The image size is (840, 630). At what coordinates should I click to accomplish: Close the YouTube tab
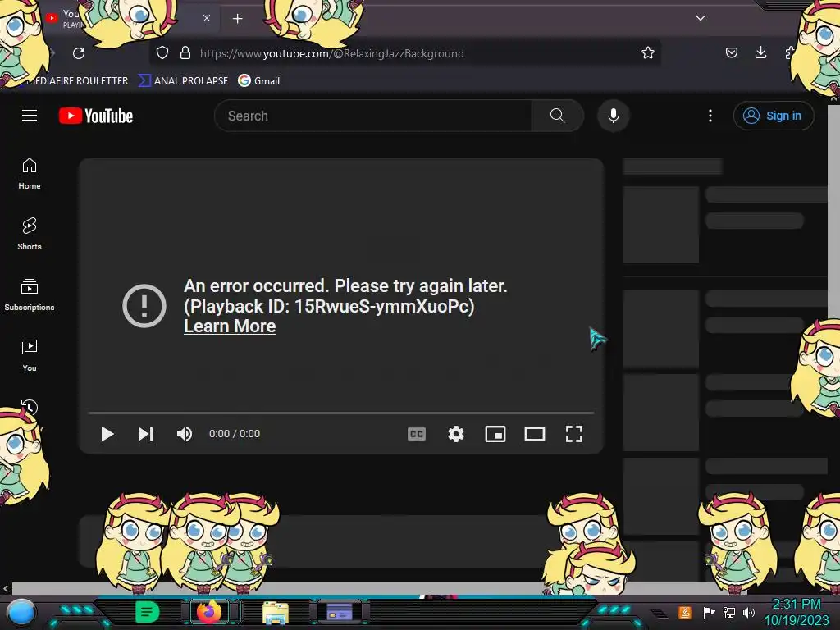[206, 18]
